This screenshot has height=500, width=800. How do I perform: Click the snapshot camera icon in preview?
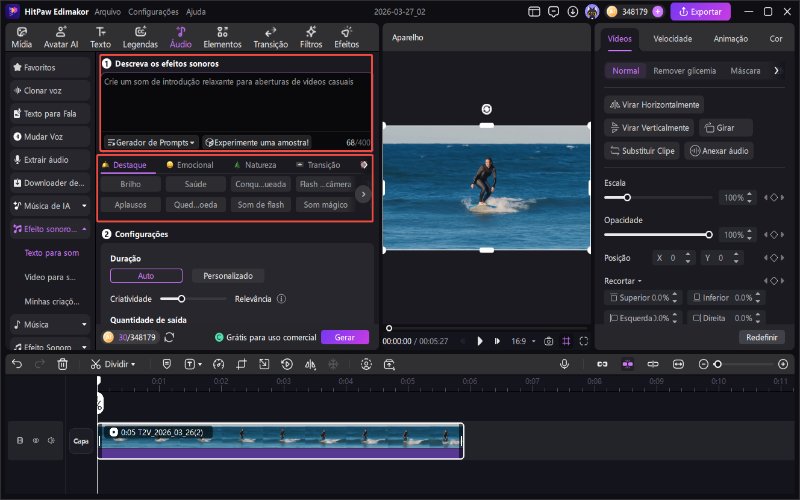[548, 341]
